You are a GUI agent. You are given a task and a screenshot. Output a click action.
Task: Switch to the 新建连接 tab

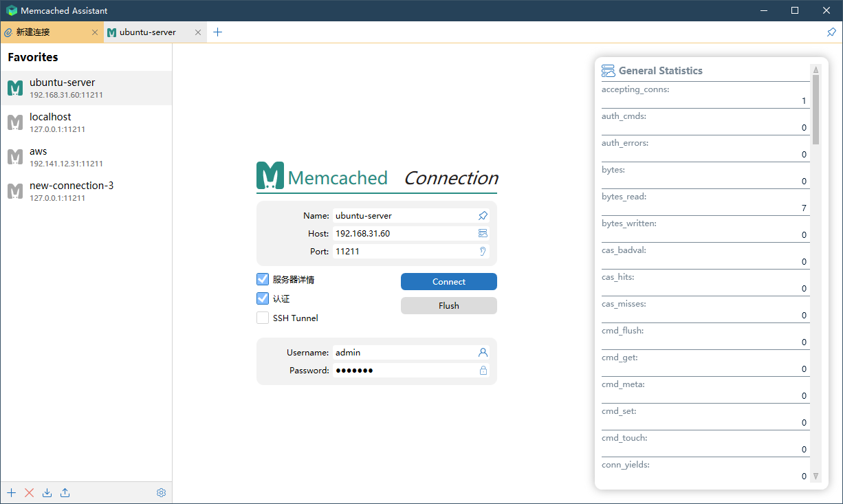click(52, 32)
